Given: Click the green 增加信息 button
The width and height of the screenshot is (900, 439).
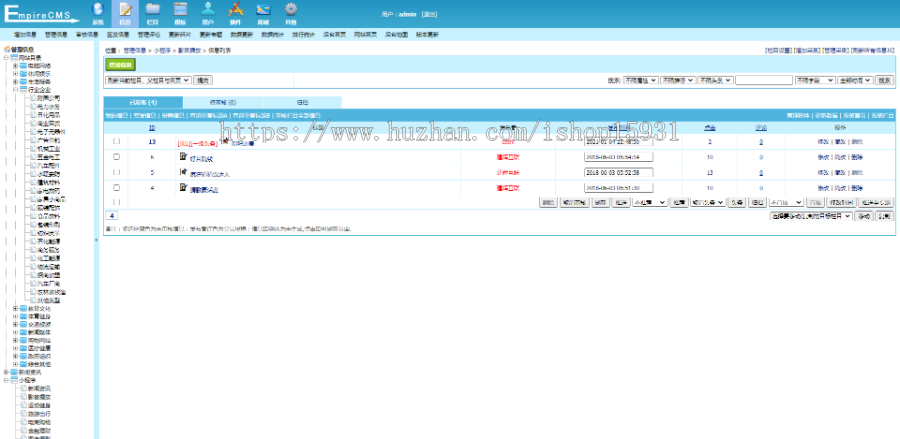Looking at the screenshot, I should pyautogui.click(x=119, y=64).
